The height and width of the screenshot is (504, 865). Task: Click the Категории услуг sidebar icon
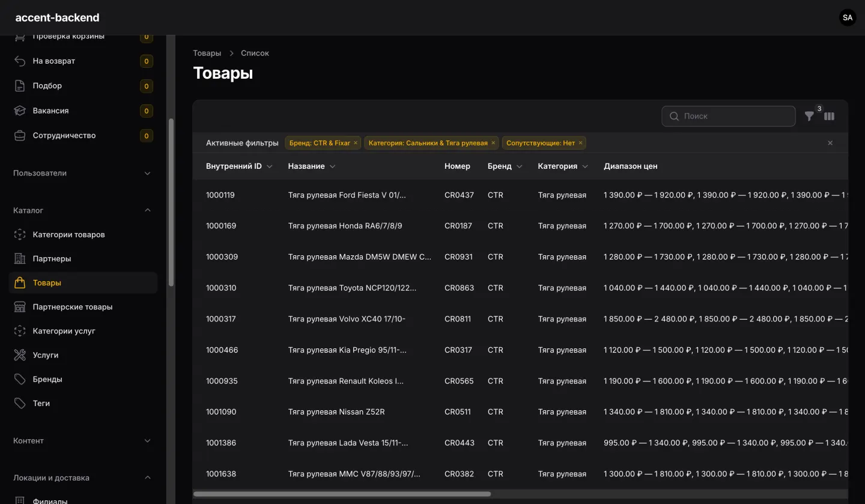[20, 331]
